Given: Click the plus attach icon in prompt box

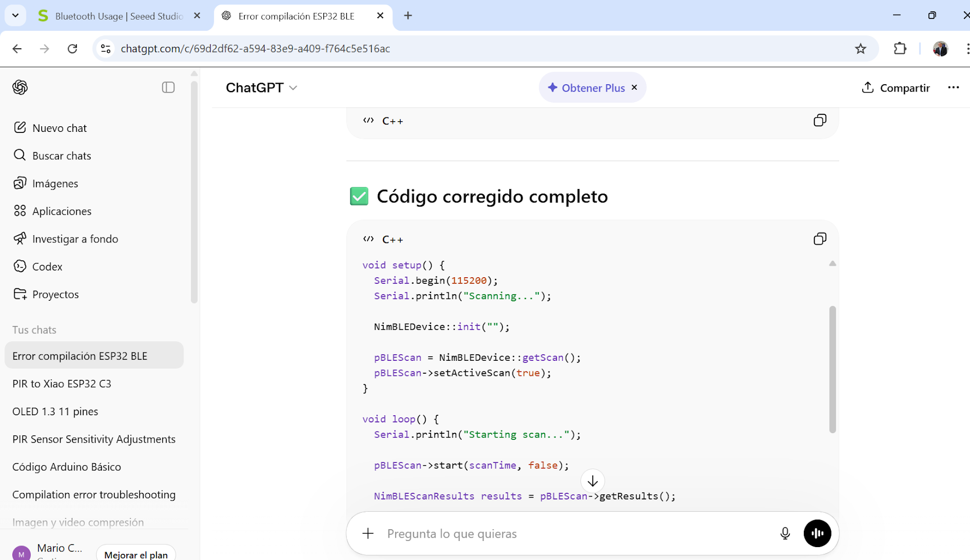Looking at the screenshot, I should coord(368,534).
